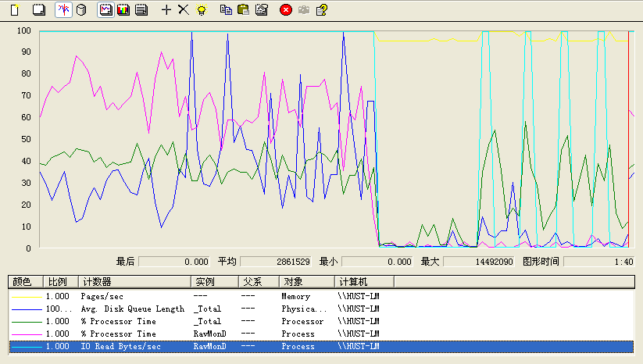Click the New Counter Set icon
Viewport: 643px width, 364px height.
click(14, 9)
